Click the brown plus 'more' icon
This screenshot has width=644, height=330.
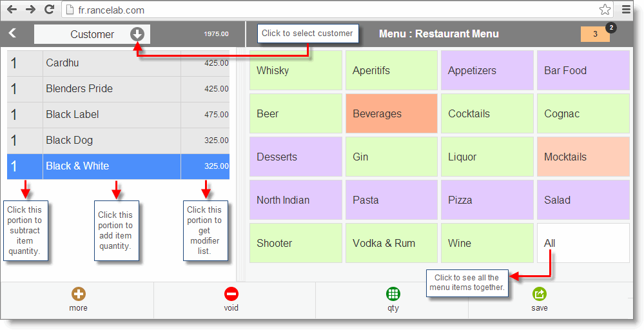click(x=79, y=294)
